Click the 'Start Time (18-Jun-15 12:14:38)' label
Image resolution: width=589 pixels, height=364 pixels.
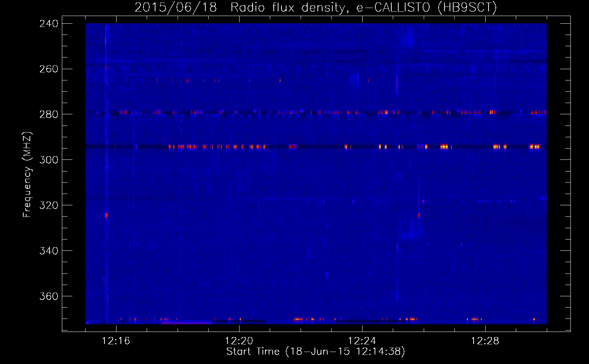point(316,352)
